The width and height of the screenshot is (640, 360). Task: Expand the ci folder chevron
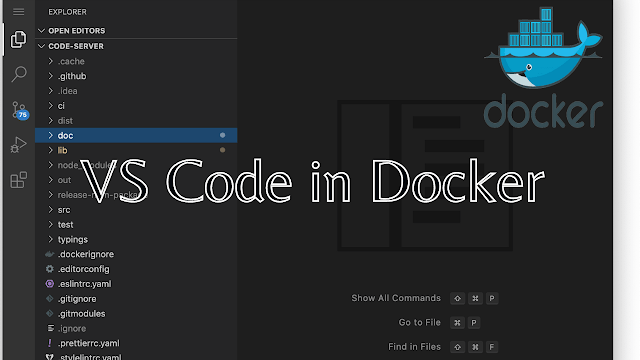tap(51, 106)
